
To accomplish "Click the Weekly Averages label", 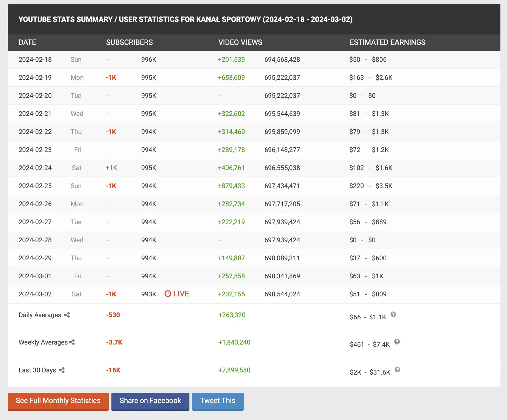I will tap(43, 342).
